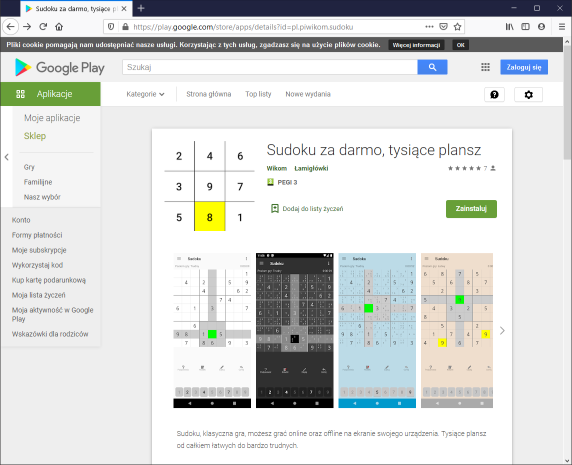Click scrollbar down arrow at bottom

pos(567,460)
